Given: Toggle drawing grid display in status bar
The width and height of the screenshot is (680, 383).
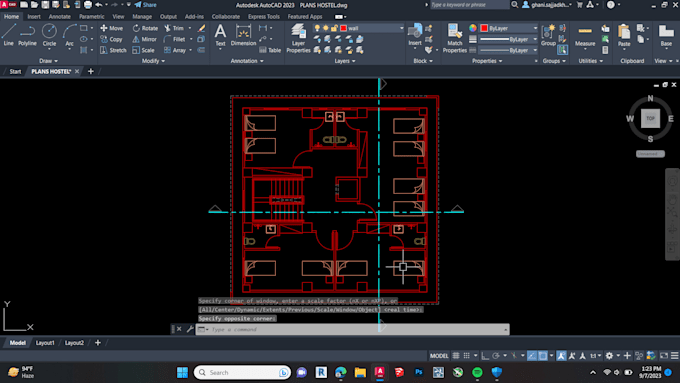Looking at the screenshot, I should (456, 356).
